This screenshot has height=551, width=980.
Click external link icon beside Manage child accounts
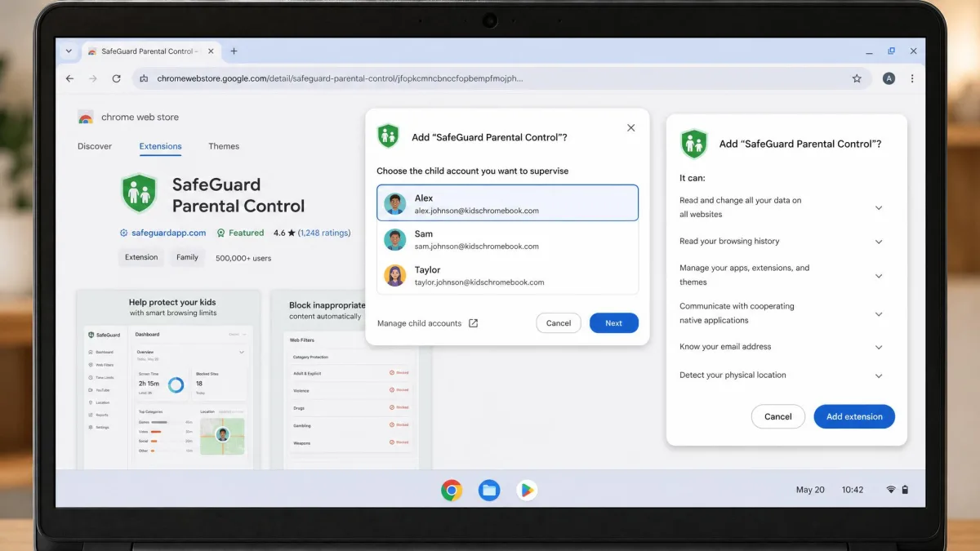coord(473,323)
